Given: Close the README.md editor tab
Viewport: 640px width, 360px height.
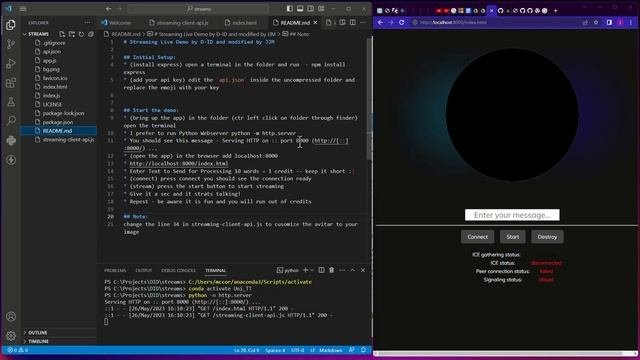Looking at the screenshot, I should [316, 22].
